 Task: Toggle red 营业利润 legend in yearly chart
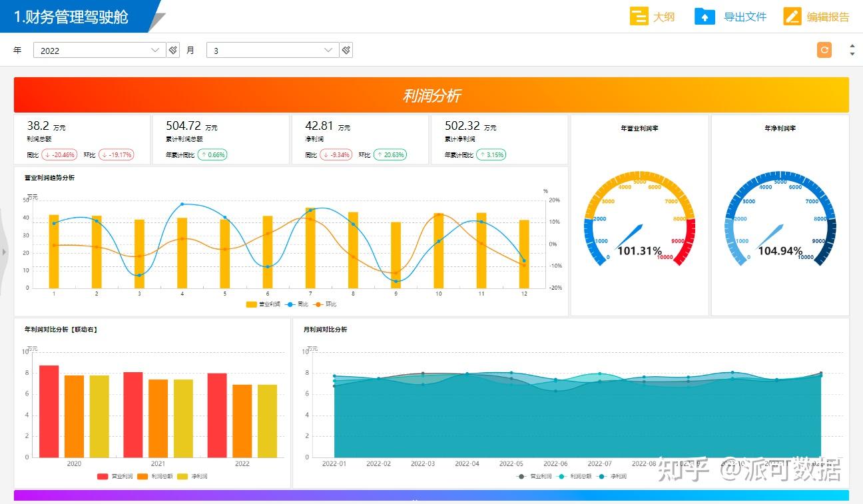[115, 476]
